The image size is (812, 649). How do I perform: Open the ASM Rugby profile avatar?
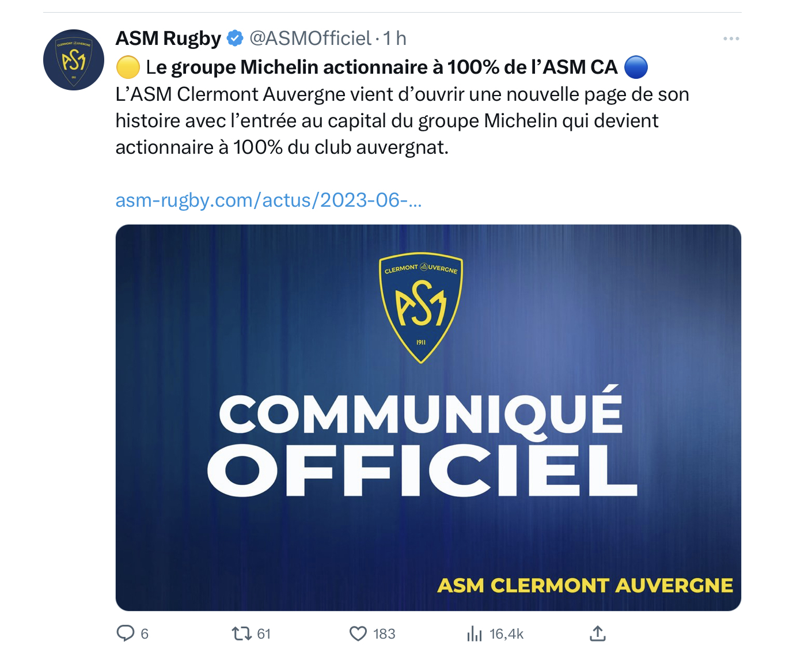(x=74, y=60)
